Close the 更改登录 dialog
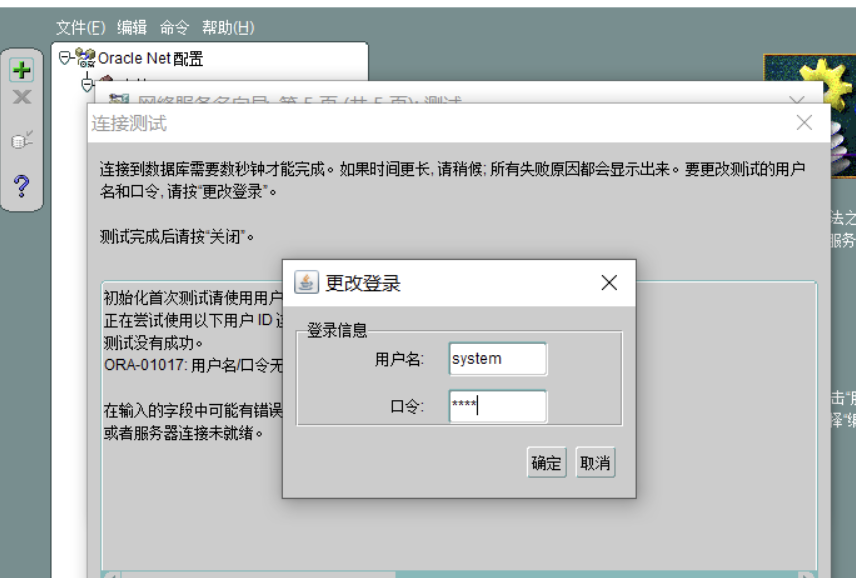Screen dimensions: 856x578 [x=609, y=283]
